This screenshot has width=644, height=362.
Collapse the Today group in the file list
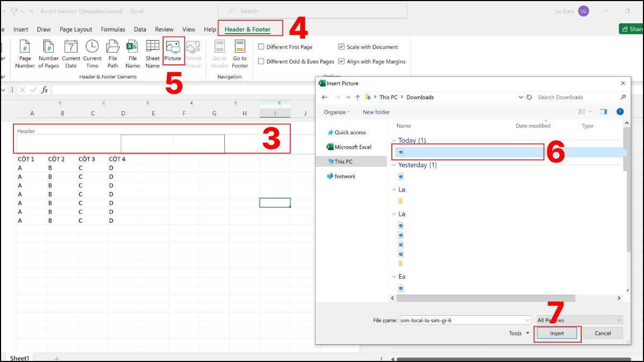(394, 140)
